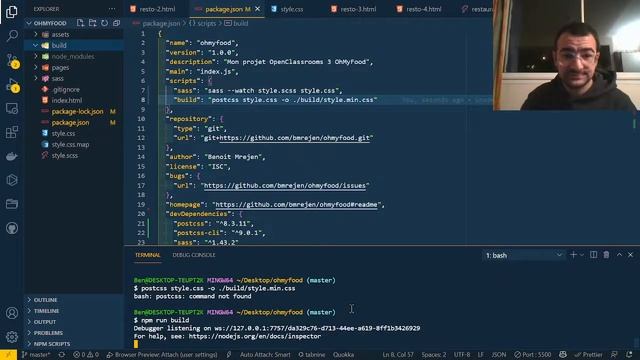This screenshot has width=640, height=360.
Task: Open Remote Explorer view in activity bar
Action: [x=12, y=109]
